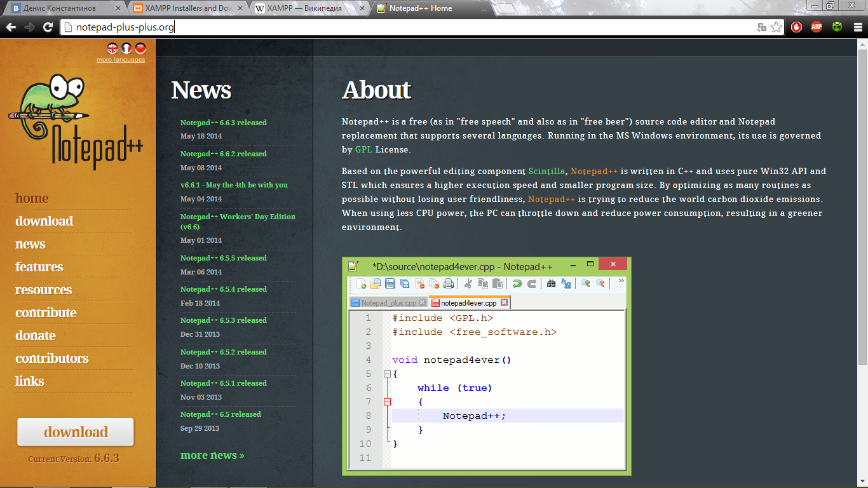Click the more languages link

(x=121, y=60)
